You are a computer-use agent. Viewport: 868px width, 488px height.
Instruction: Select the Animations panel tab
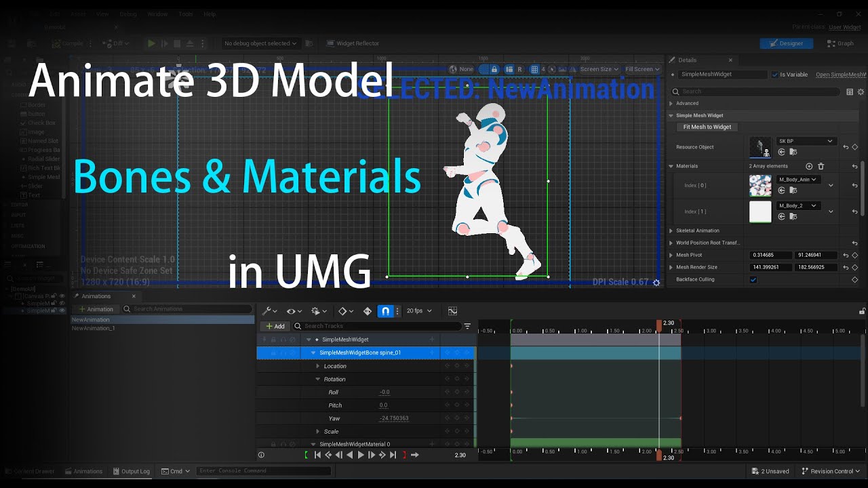(x=96, y=296)
